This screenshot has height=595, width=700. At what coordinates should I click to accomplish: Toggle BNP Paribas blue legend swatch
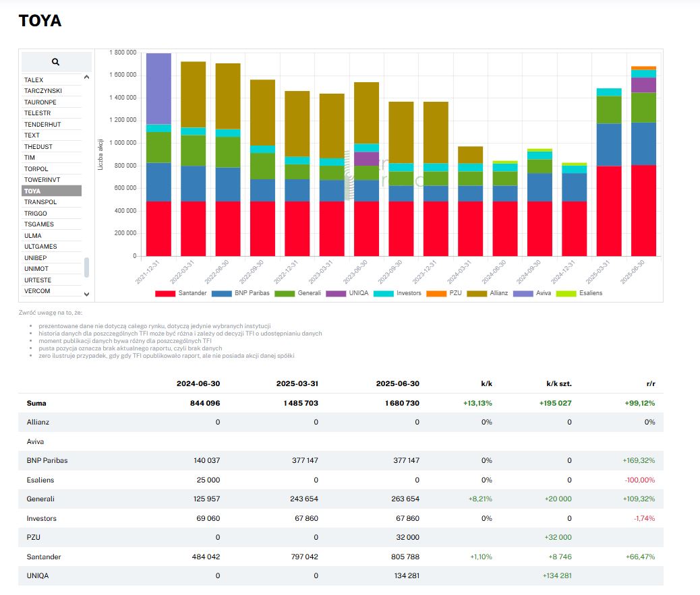coord(221,294)
